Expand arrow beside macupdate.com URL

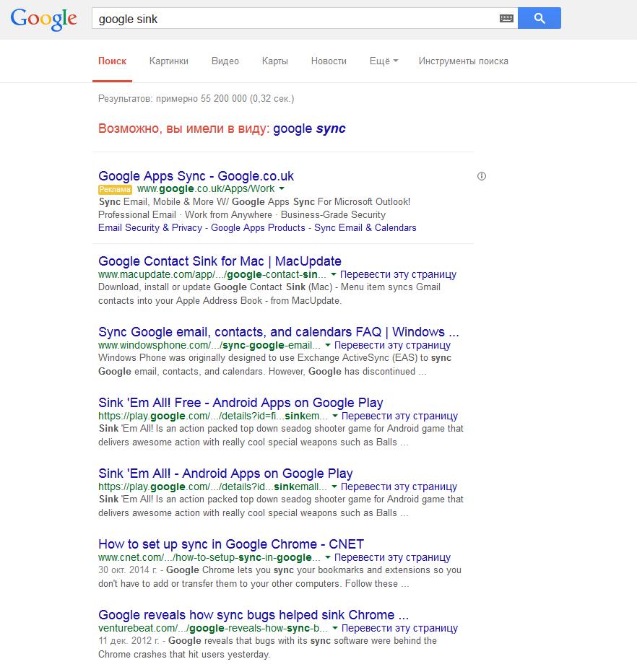tap(333, 274)
